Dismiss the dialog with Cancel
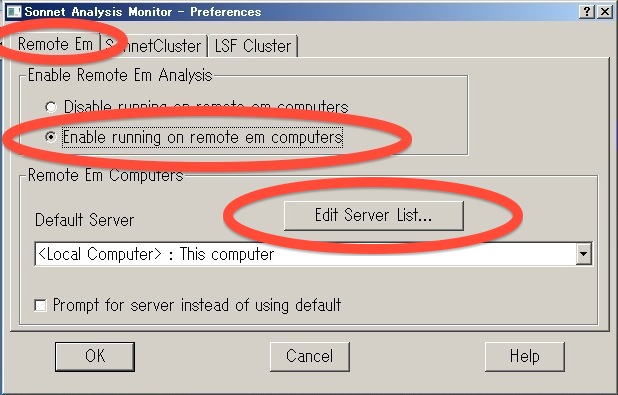This screenshot has height=395, width=618. (309, 356)
